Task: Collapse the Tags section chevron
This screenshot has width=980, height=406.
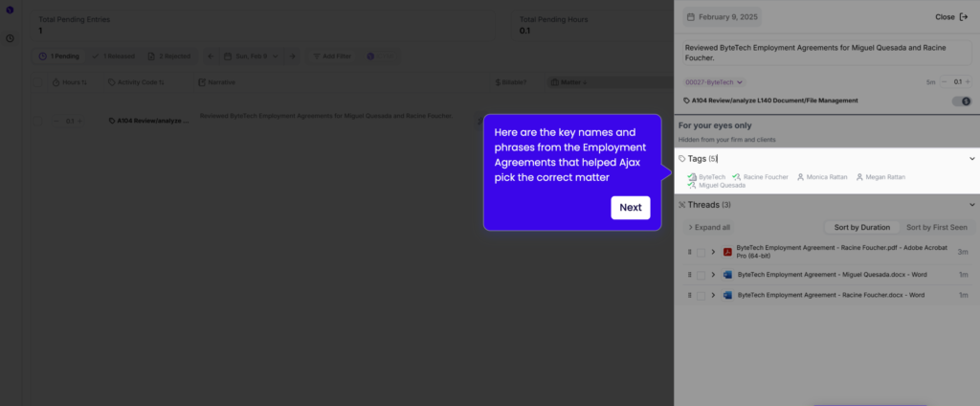Action: (x=972, y=159)
